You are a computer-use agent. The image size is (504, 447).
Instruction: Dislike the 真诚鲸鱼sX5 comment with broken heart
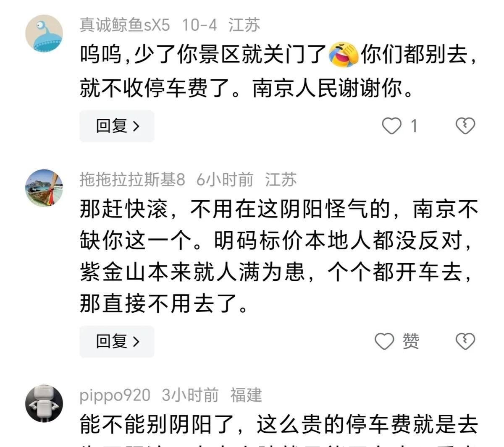point(465,126)
